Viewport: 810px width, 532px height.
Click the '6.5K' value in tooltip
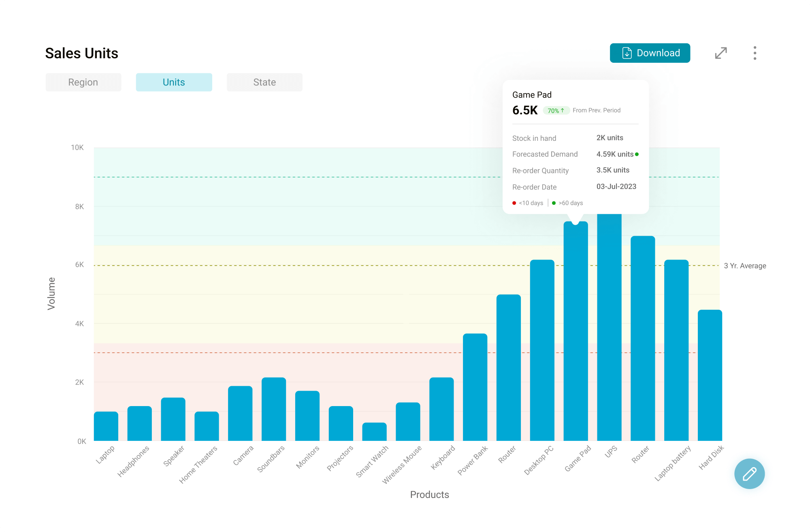[x=525, y=110]
